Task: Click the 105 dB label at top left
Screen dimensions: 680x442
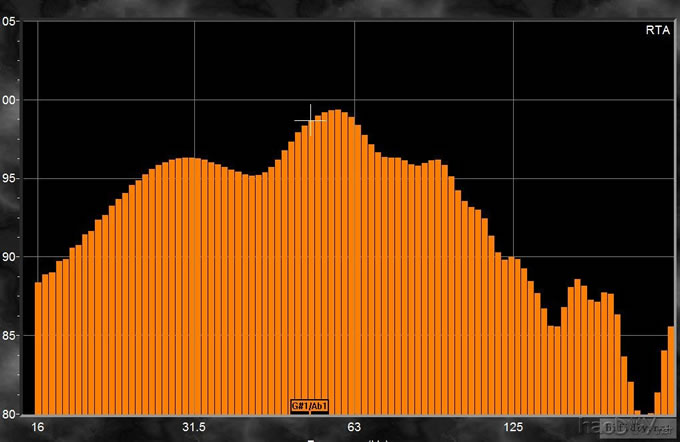Action: coord(9,22)
